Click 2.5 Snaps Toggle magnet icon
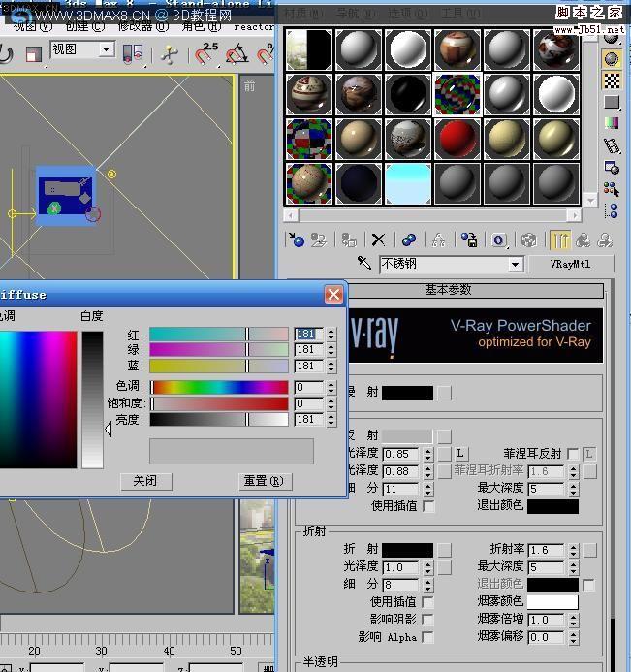The image size is (631, 672). [x=206, y=53]
